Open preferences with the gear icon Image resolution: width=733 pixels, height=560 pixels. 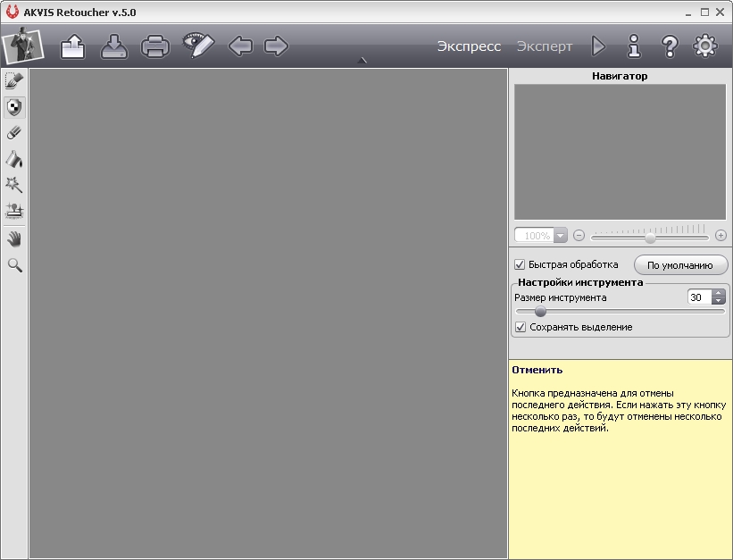click(x=705, y=46)
